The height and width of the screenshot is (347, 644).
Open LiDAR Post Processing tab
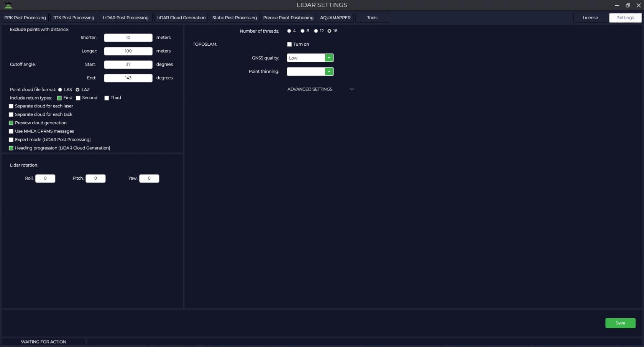pyautogui.click(x=126, y=18)
